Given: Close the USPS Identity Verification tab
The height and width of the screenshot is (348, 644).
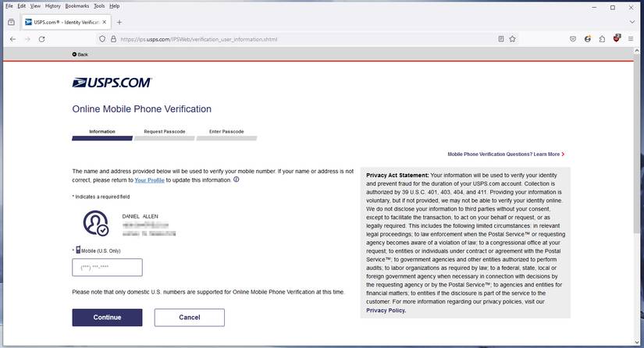Looking at the screenshot, I should (105, 22).
